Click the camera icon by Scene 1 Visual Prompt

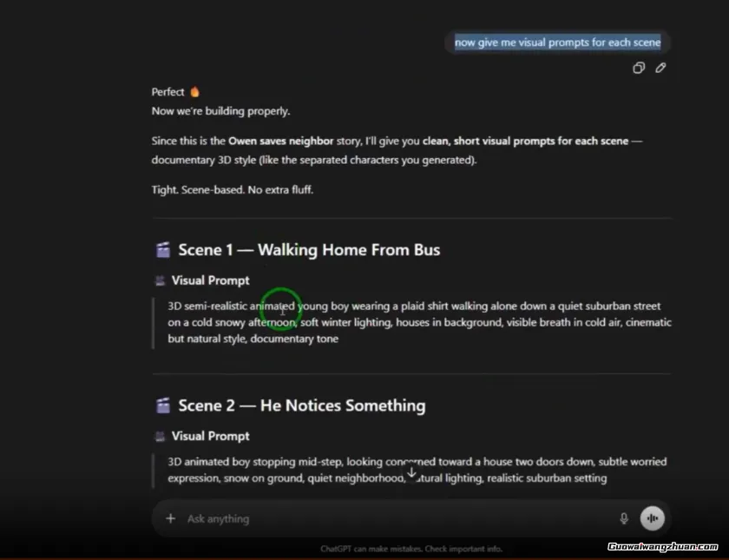point(160,280)
